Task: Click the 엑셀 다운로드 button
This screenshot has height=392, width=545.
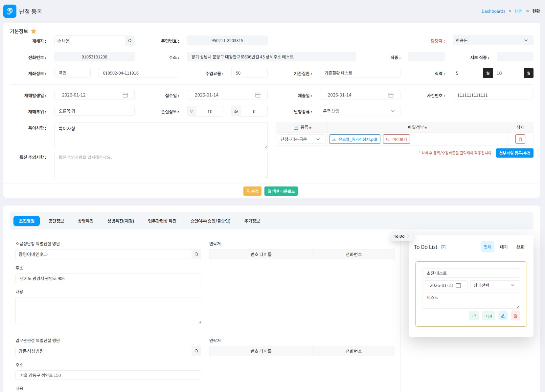Action: 281,191
